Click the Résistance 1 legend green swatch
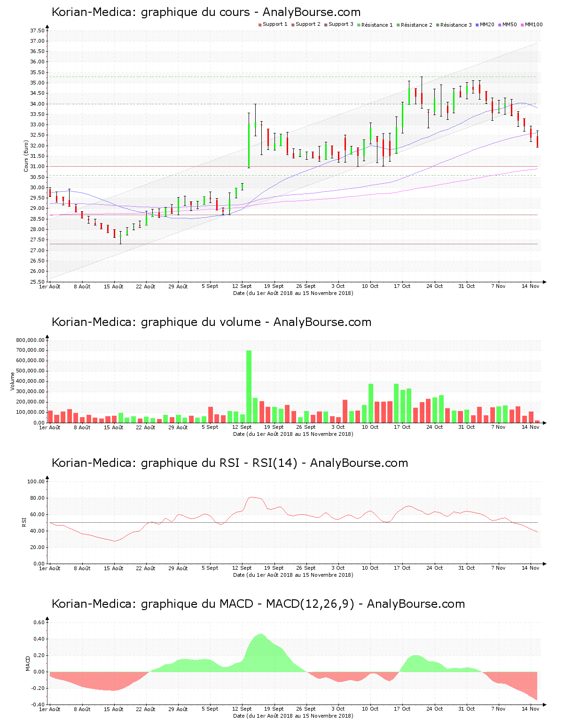Viewport: 564px width, 728px height. pos(359,25)
